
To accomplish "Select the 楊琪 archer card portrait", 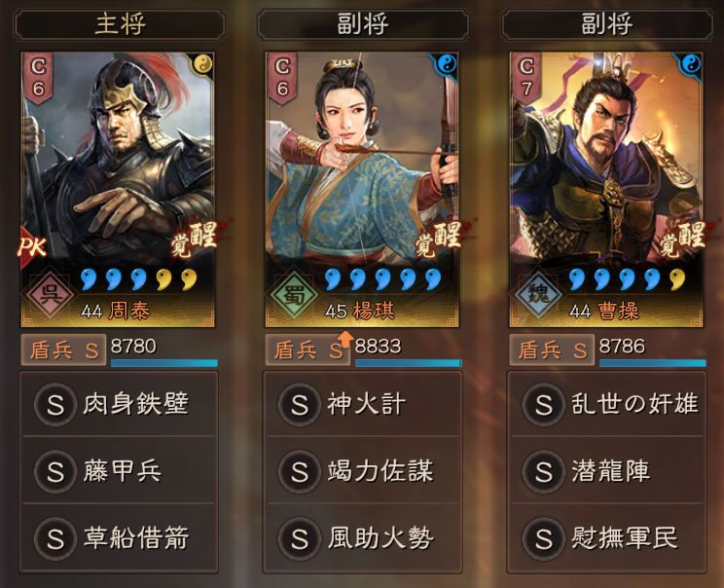I will pyautogui.click(x=362, y=190).
